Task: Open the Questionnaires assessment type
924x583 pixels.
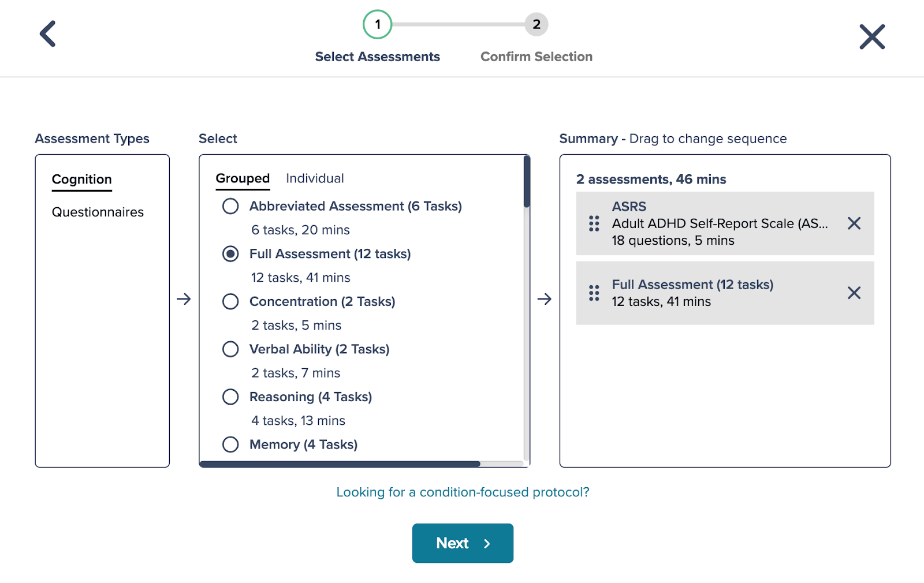Action: (98, 212)
